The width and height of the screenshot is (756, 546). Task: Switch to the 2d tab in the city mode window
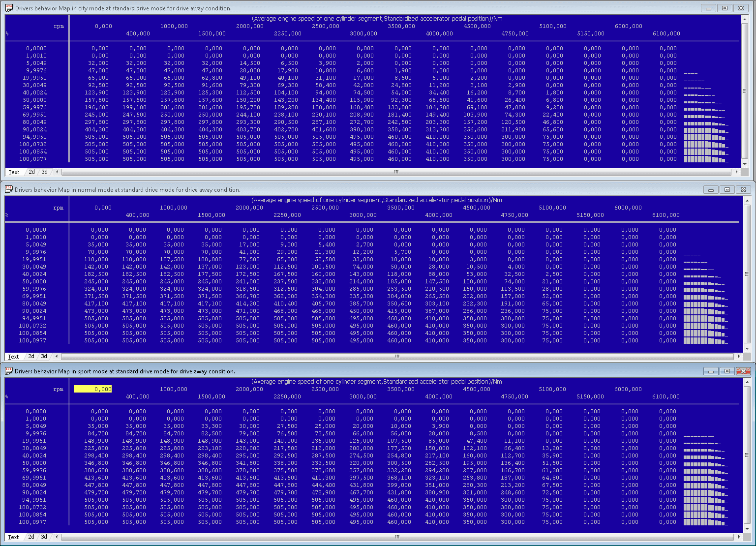(31, 172)
